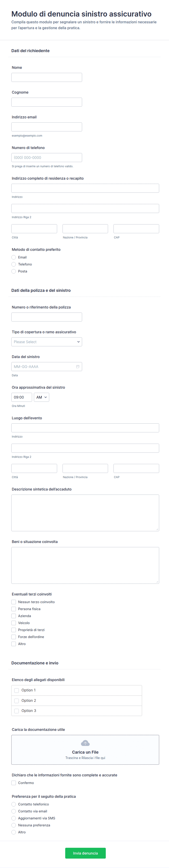
Task: Check the Confermo declaration box
Action: click(x=14, y=783)
